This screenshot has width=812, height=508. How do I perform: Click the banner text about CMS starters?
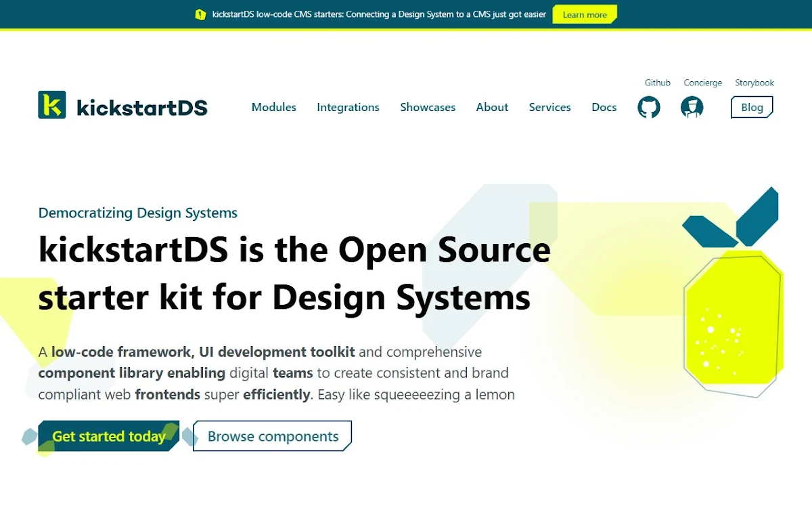(x=379, y=14)
